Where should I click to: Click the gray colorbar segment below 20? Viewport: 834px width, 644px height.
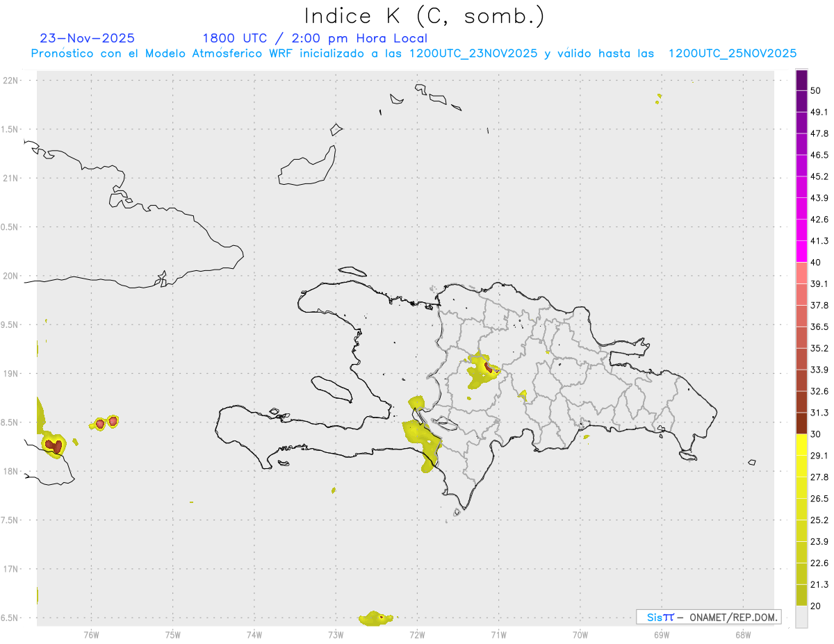(x=801, y=616)
